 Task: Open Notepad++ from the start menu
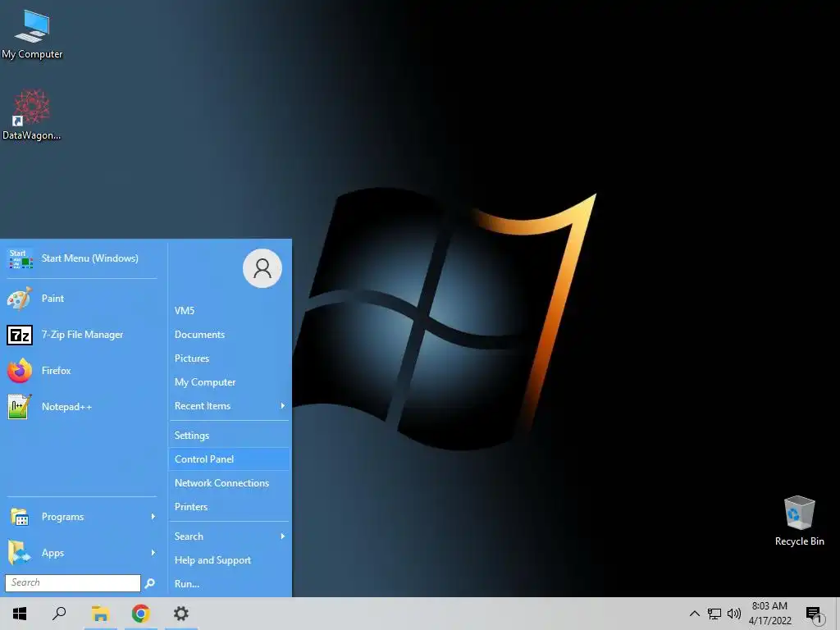point(20,407)
